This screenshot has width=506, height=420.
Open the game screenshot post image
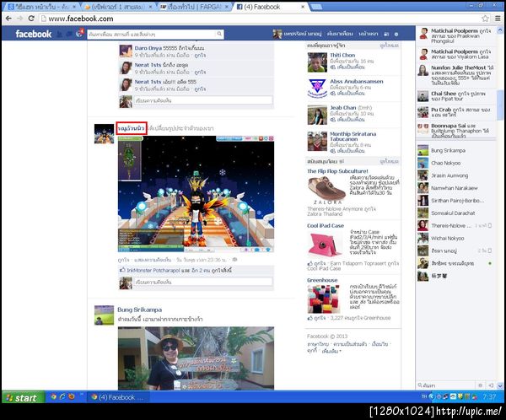(x=196, y=194)
